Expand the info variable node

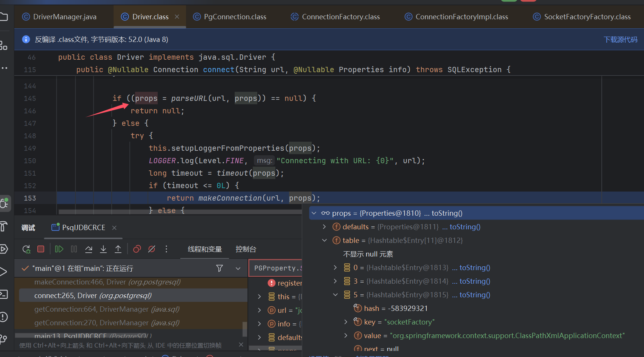259,324
